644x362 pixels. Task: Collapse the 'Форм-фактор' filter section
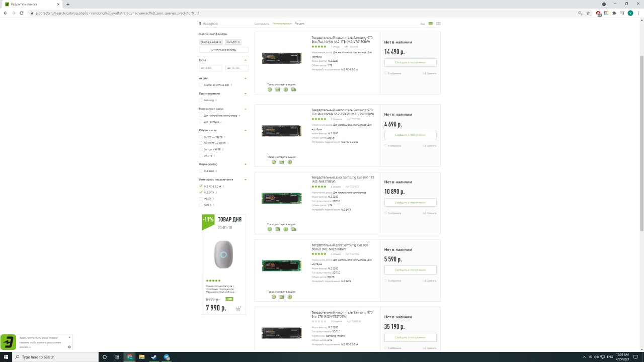(246, 164)
